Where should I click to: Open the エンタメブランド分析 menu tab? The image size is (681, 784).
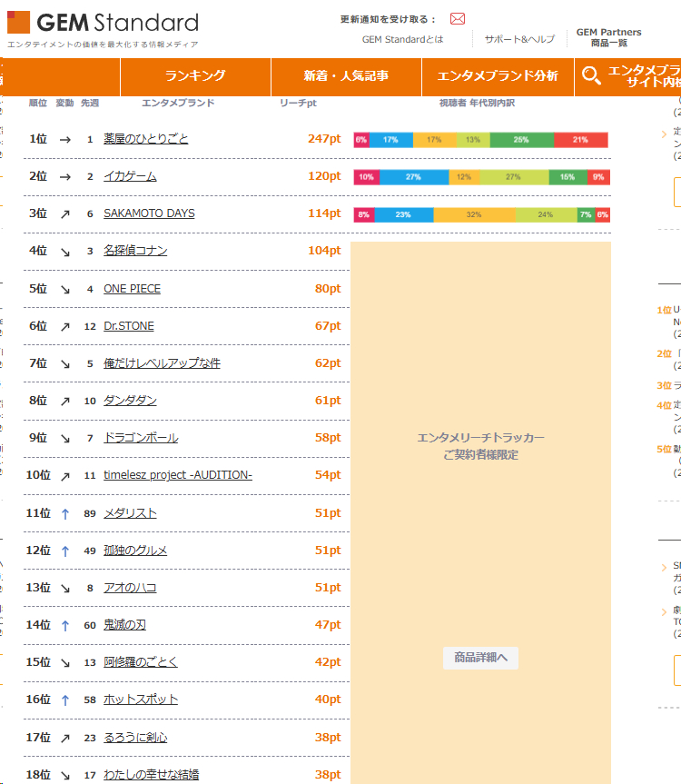(498, 76)
